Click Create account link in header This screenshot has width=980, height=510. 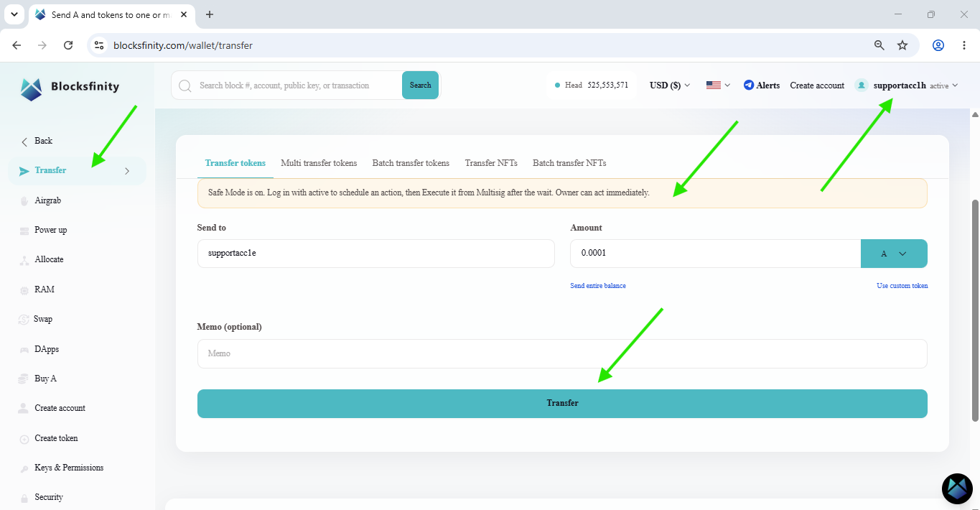click(817, 85)
